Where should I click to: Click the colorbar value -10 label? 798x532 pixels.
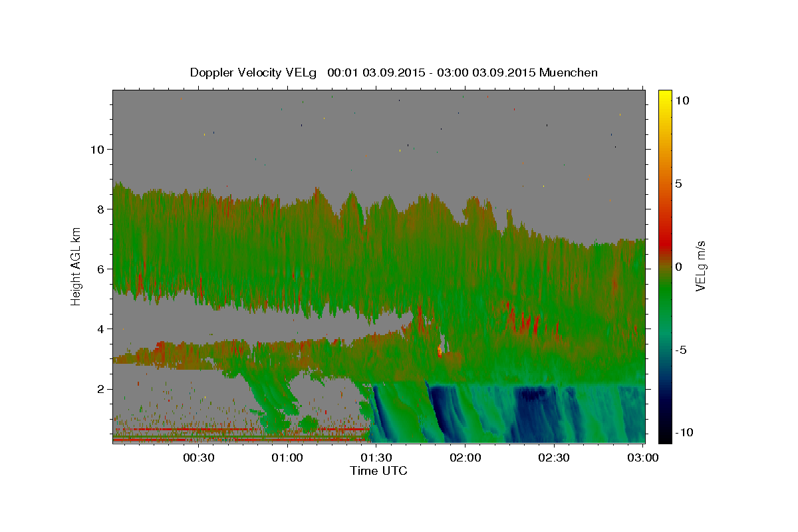pos(683,432)
